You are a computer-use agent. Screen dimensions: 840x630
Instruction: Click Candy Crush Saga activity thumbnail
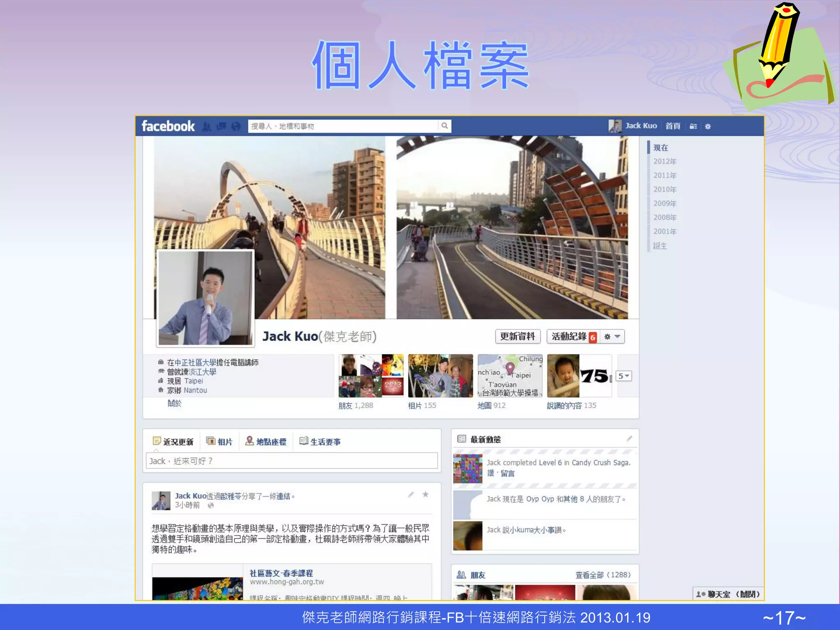468,469
